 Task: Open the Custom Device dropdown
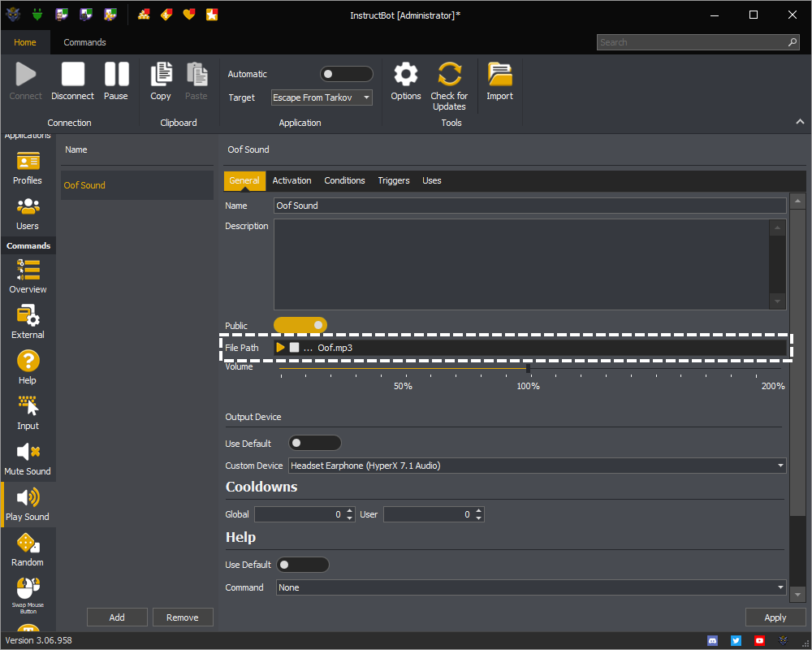point(537,466)
